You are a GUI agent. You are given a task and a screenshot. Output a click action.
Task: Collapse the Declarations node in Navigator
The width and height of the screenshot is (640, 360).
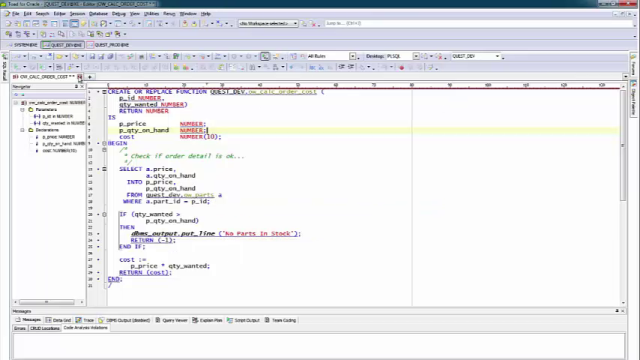click(22, 130)
